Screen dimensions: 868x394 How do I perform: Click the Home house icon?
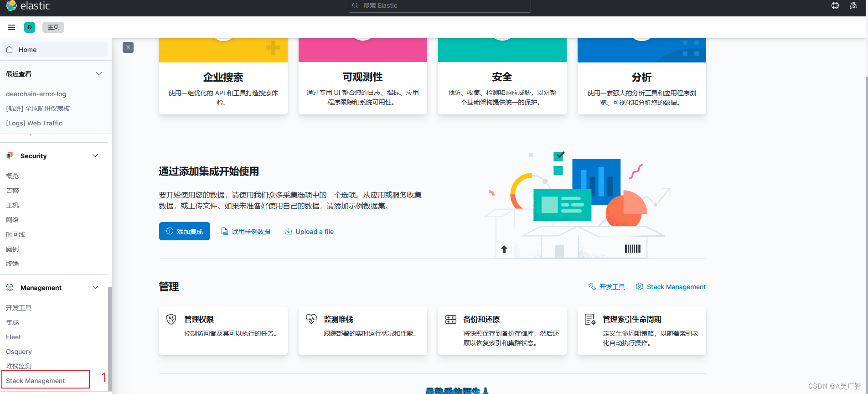pos(10,49)
